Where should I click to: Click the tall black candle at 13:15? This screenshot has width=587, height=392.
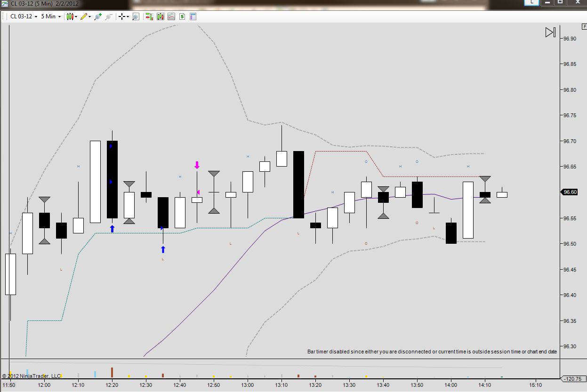(298, 184)
